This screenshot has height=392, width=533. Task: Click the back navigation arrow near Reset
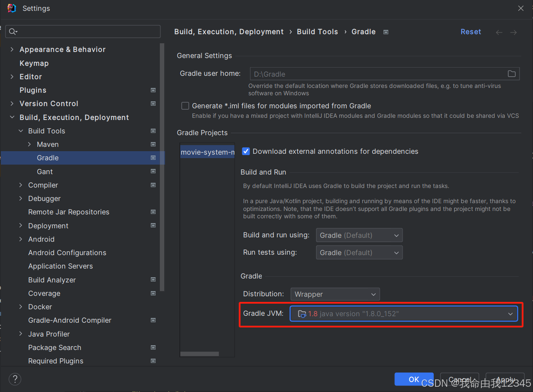499,32
